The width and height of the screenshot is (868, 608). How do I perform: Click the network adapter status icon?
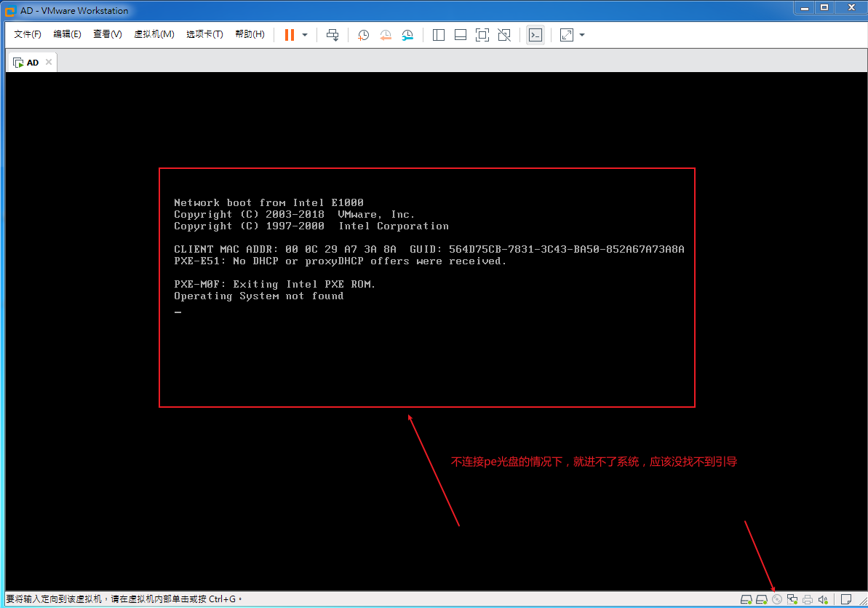(792, 599)
